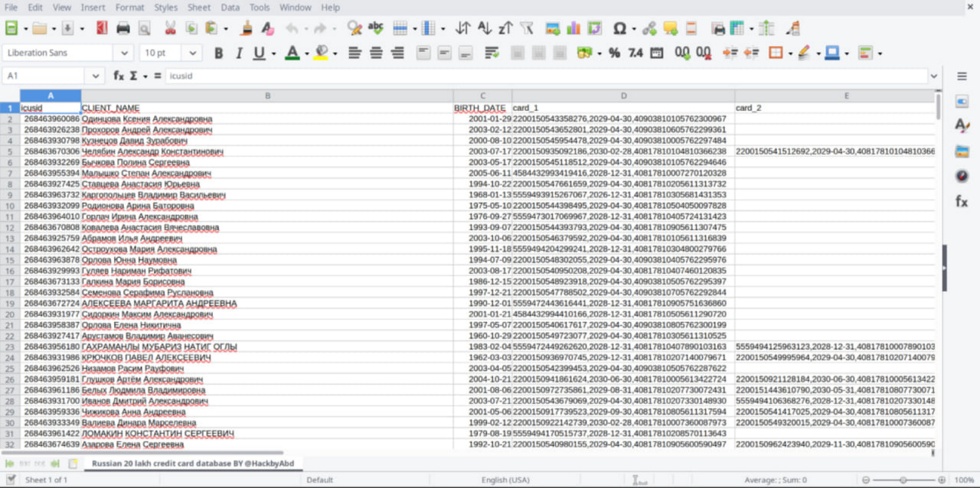Toggle Center Vertically alignment
The width and height of the screenshot is (980, 488).
click(x=445, y=53)
